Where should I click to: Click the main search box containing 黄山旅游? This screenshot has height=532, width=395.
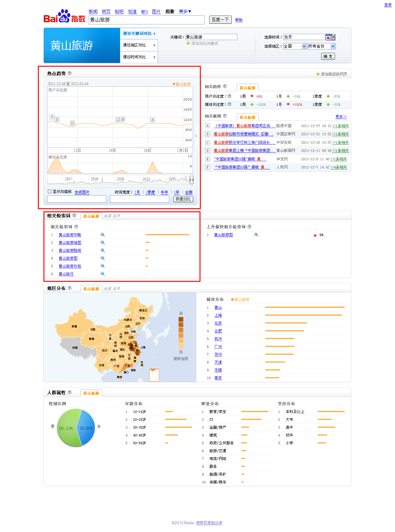146,20
